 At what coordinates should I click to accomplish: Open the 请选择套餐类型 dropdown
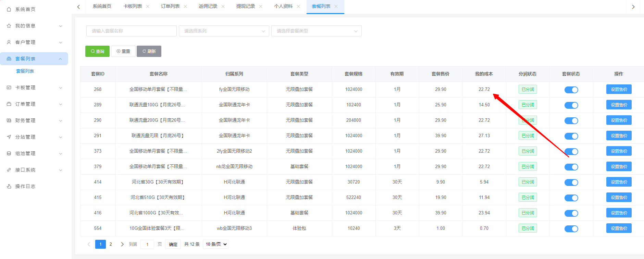coord(317,31)
